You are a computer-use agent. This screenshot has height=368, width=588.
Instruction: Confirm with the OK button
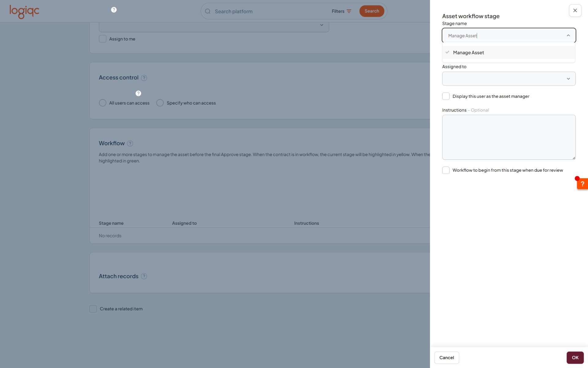(x=575, y=358)
